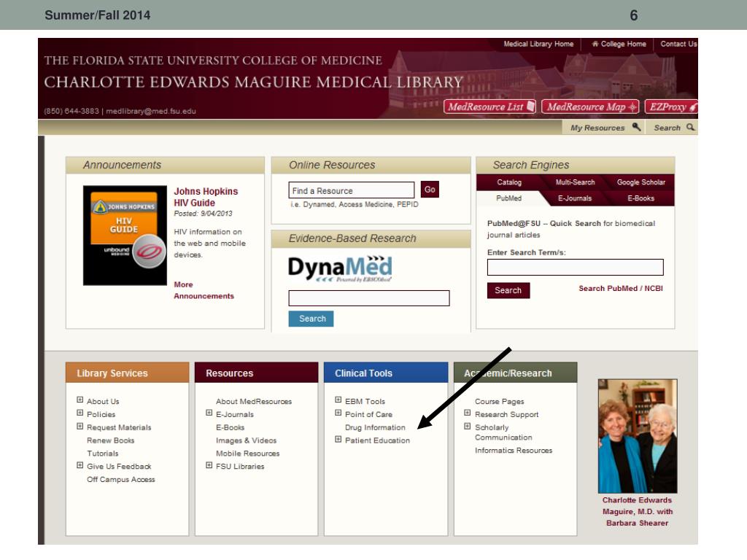
Task: Open the Johns Hopkins HIV Guide title link
Action: click(206, 197)
